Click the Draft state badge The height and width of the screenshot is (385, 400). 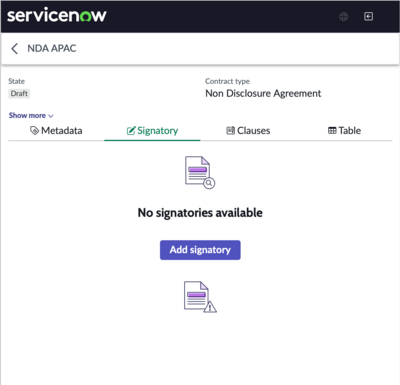19,94
